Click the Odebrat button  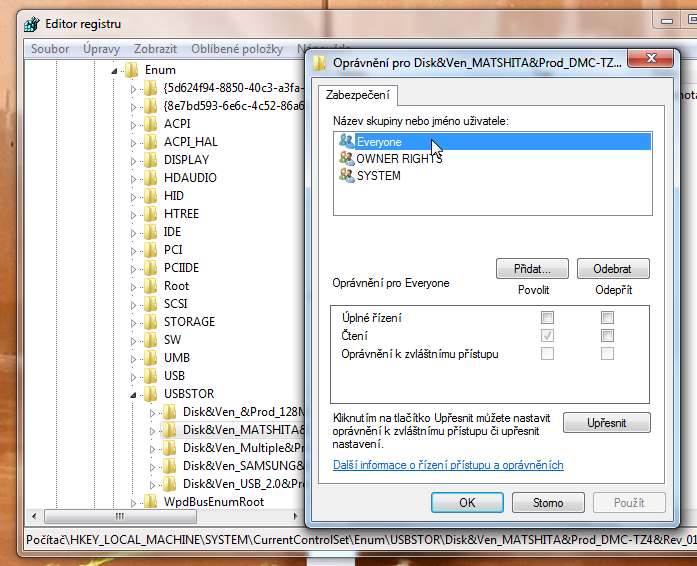(x=613, y=269)
